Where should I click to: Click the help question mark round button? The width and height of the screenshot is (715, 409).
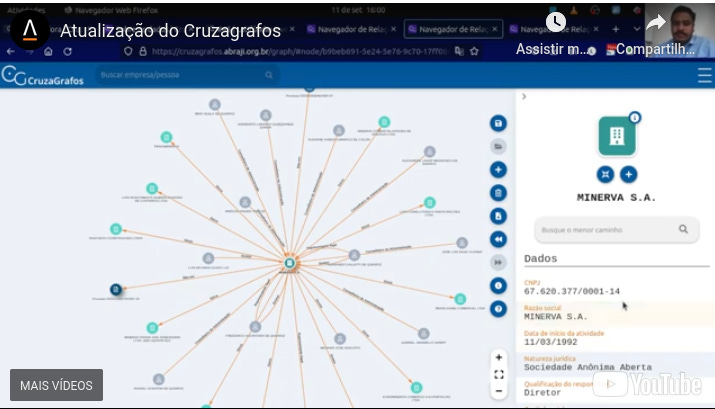point(498,309)
